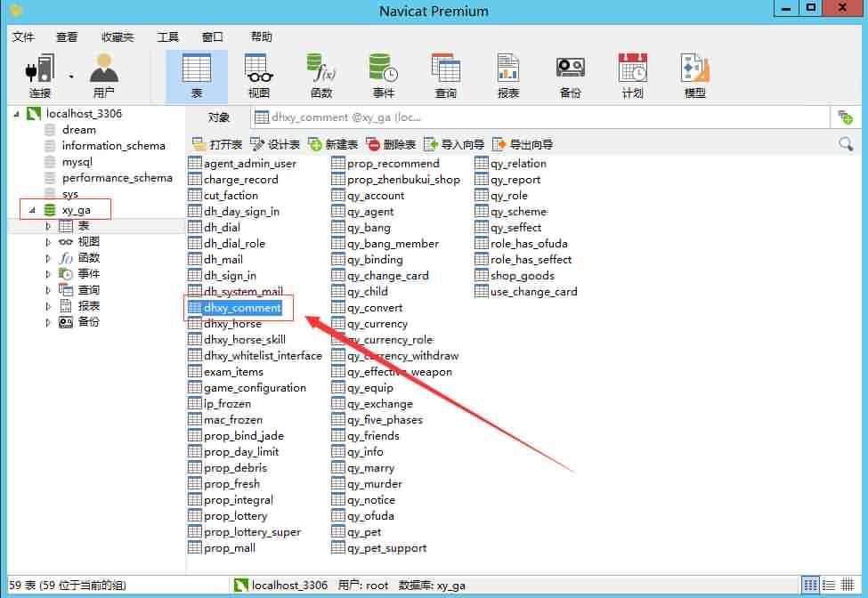Select the qy_account table
Image resolution: width=868 pixels, height=598 pixels.
click(x=375, y=196)
